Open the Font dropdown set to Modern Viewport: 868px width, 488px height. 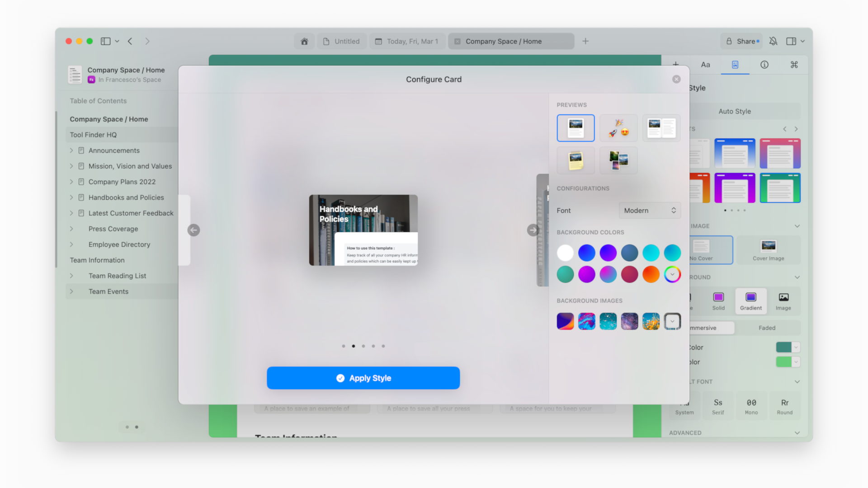[650, 210]
